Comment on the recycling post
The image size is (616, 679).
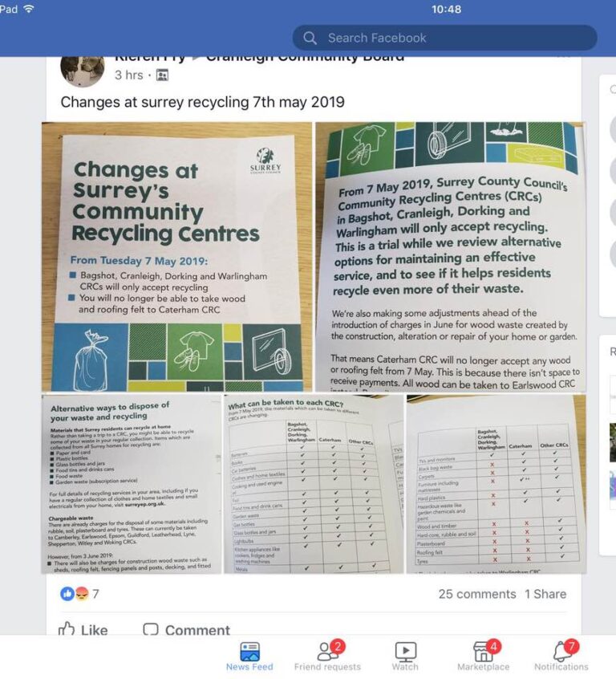click(187, 629)
